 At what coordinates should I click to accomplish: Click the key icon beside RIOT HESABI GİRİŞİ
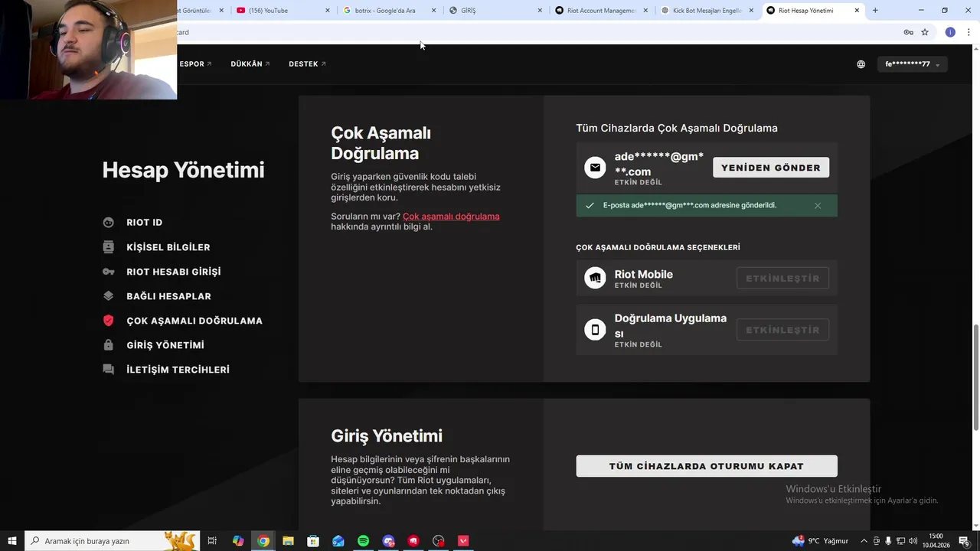tap(108, 272)
